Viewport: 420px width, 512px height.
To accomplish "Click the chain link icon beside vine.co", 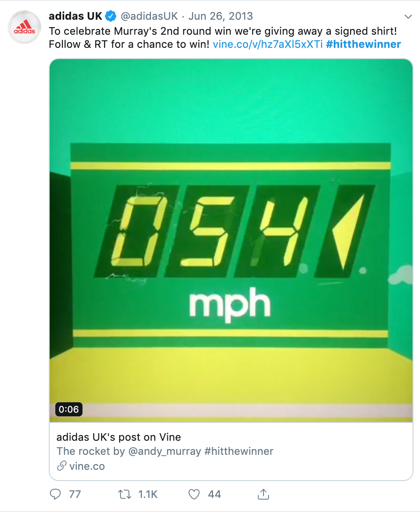I will [61, 466].
